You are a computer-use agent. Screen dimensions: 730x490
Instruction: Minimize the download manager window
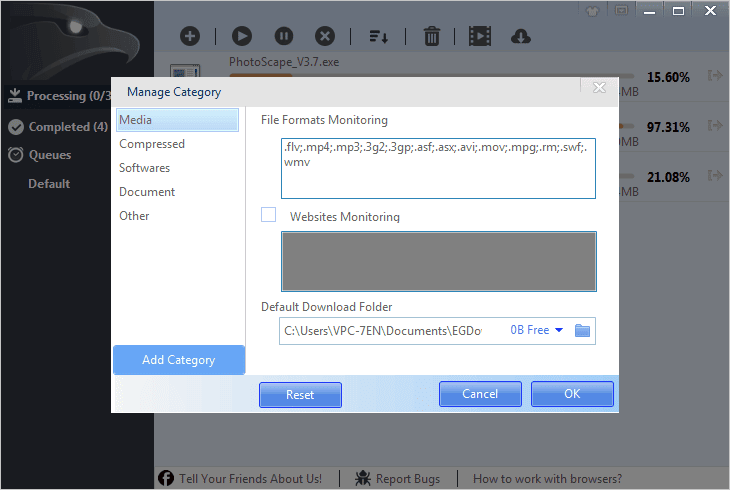pos(649,11)
